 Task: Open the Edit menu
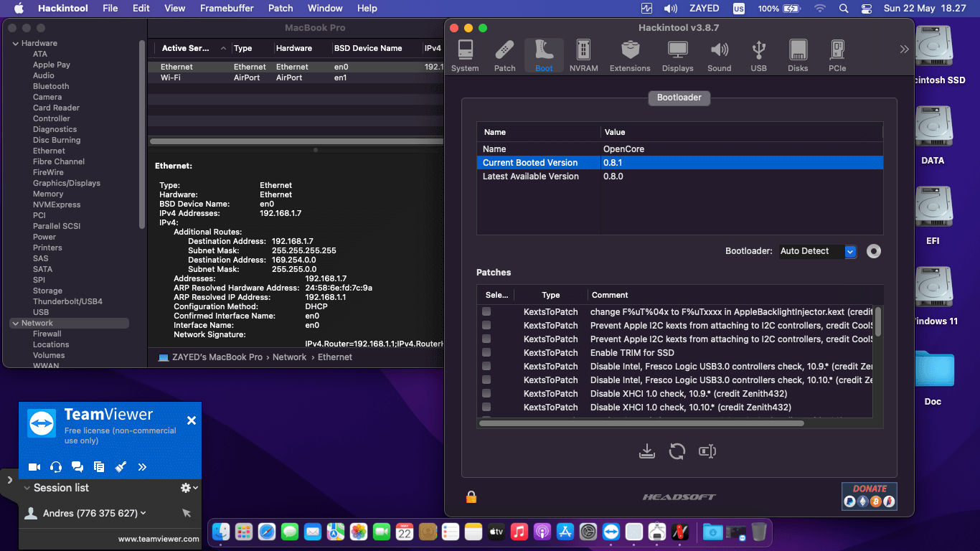pos(141,8)
